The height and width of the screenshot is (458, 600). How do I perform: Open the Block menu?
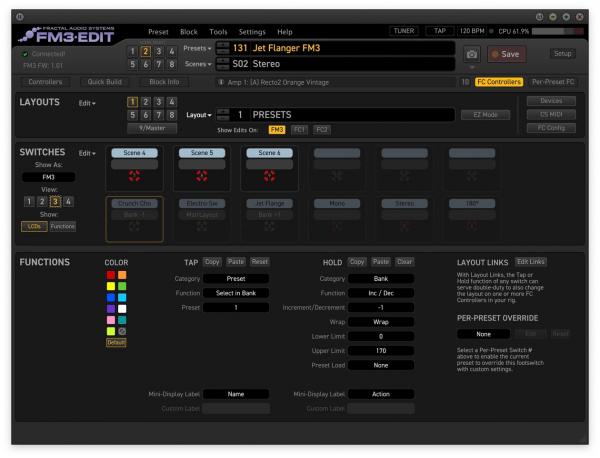[189, 32]
